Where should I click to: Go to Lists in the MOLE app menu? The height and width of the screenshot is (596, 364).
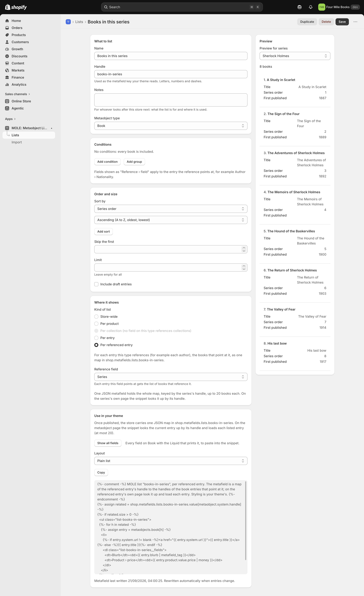click(29, 135)
